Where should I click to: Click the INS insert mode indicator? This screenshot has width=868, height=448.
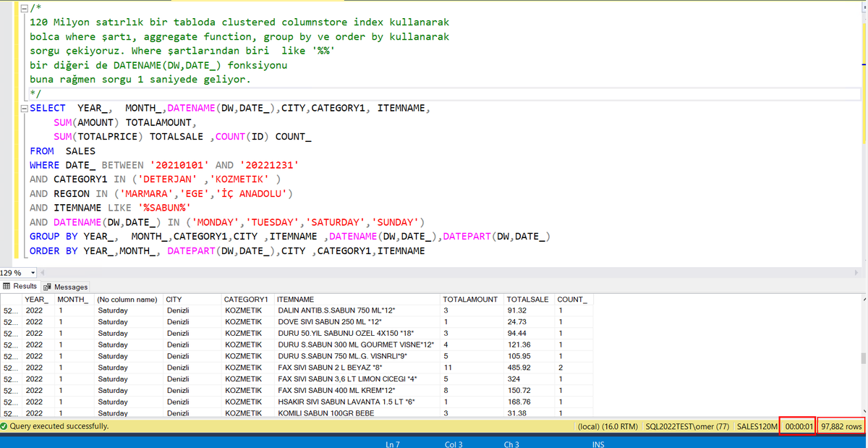pos(598,444)
